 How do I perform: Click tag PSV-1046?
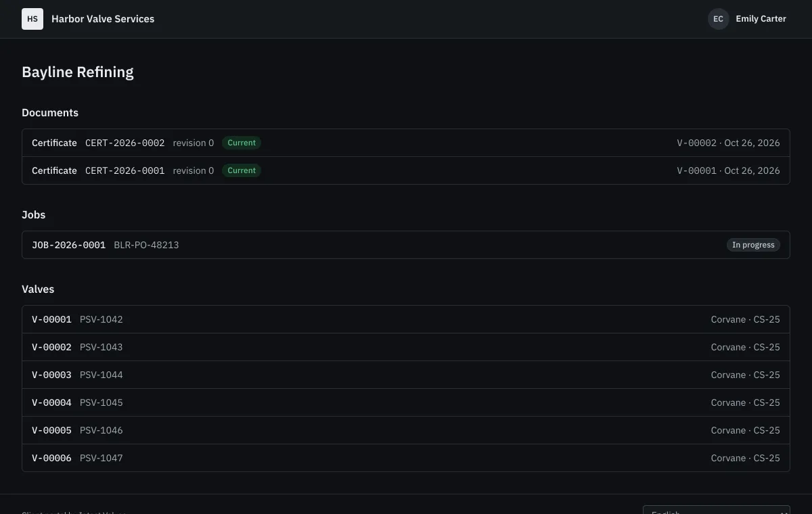click(101, 430)
